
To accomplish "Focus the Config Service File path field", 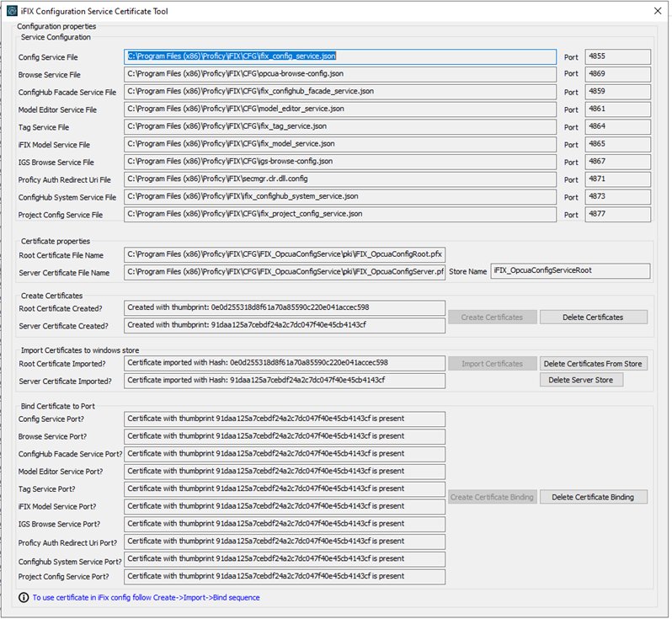I will tap(340, 56).
